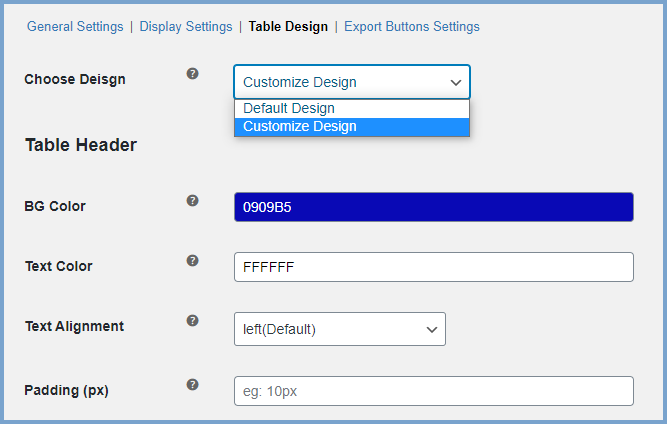Screen dimensions: 667x424
Task: Switch to Display Settings tab
Action: coord(186,26)
